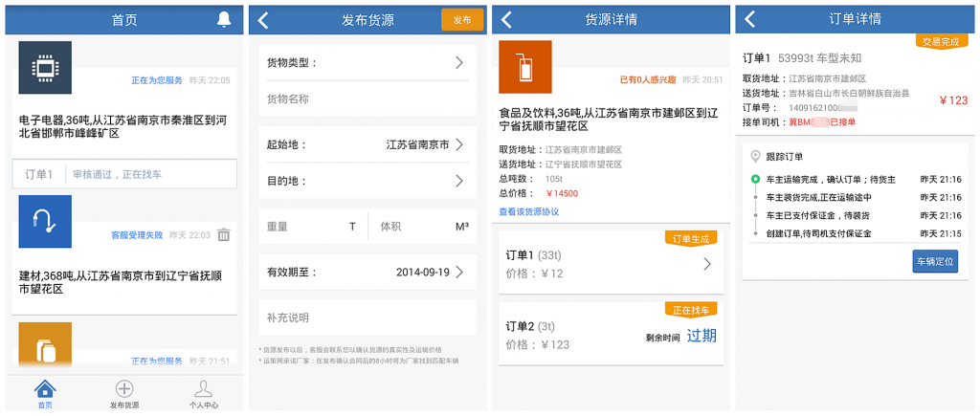Delete the building materials listing via trash icon
The image size is (980, 416).
223,234
